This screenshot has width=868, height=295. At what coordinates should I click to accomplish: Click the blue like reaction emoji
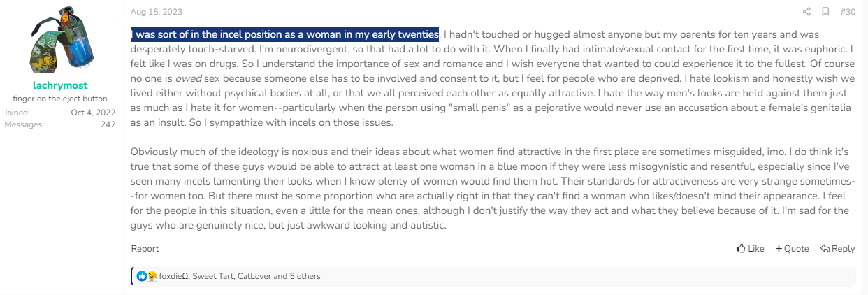tap(142, 276)
